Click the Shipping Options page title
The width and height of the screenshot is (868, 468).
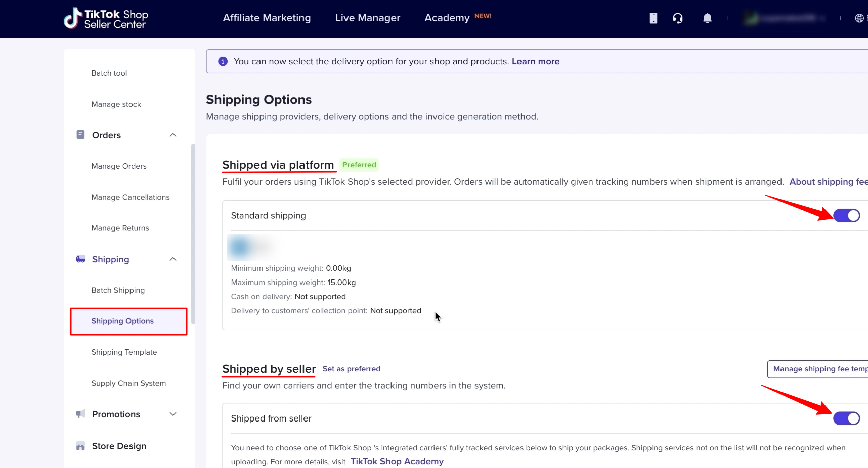tap(259, 99)
